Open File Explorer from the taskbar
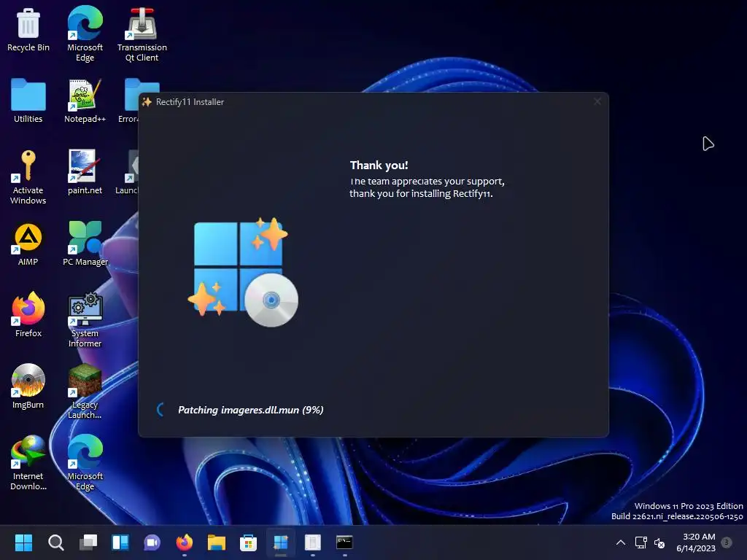This screenshot has height=560, width=747. pos(216,542)
